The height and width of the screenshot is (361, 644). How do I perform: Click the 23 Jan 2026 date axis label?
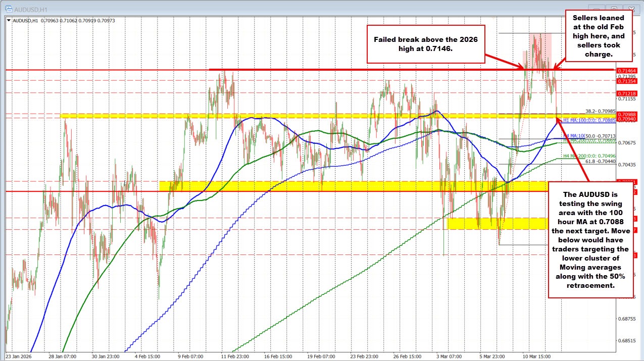pos(20,355)
